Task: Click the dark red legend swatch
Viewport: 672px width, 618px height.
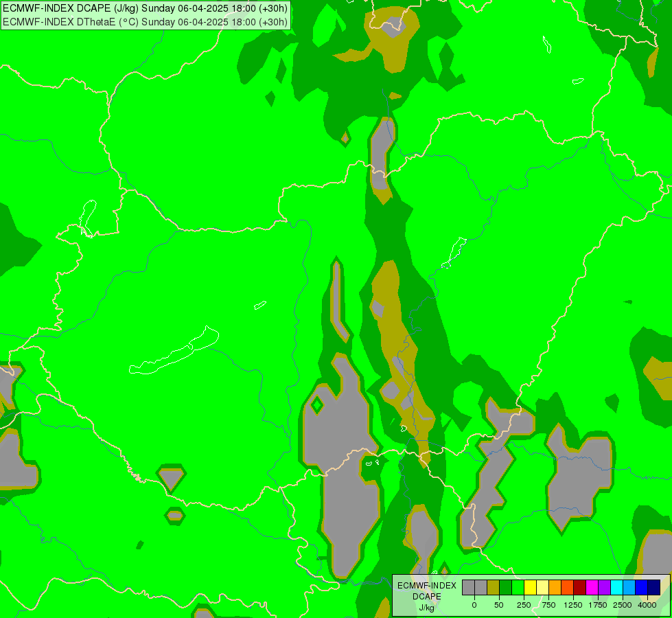Action: coord(580,587)
